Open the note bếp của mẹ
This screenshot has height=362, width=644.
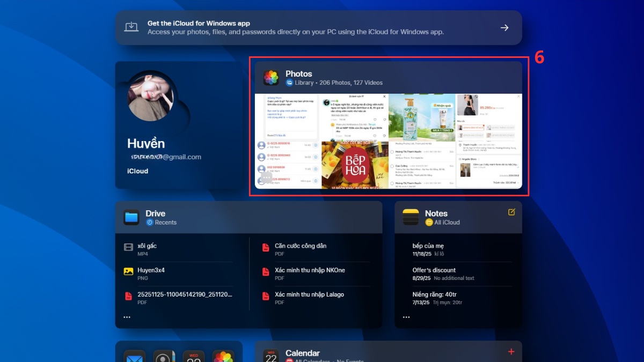[x=462, y=249]
